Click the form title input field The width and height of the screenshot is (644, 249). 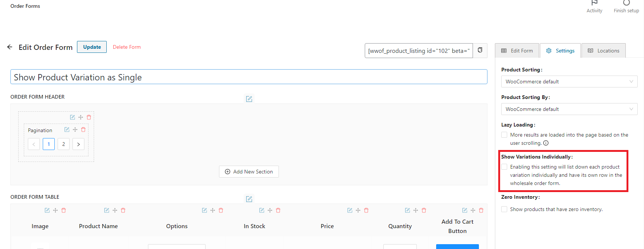tap(248, 77)
